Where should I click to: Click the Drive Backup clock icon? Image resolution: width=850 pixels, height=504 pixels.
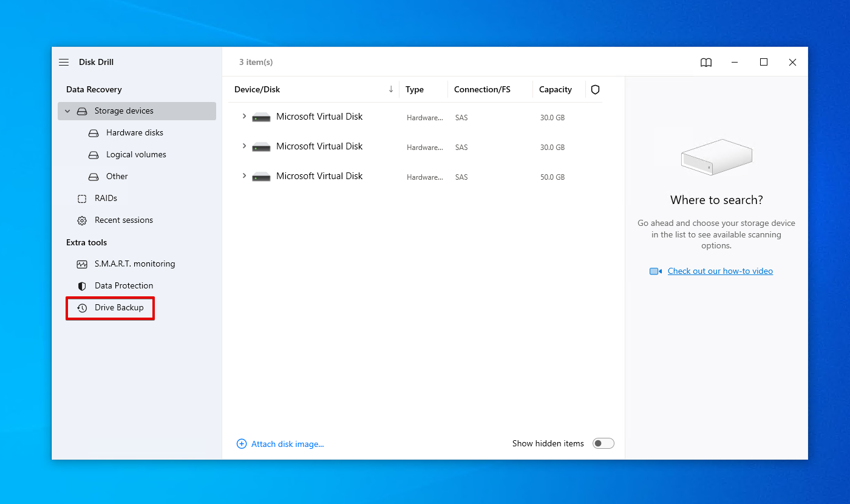pos(82,308)
